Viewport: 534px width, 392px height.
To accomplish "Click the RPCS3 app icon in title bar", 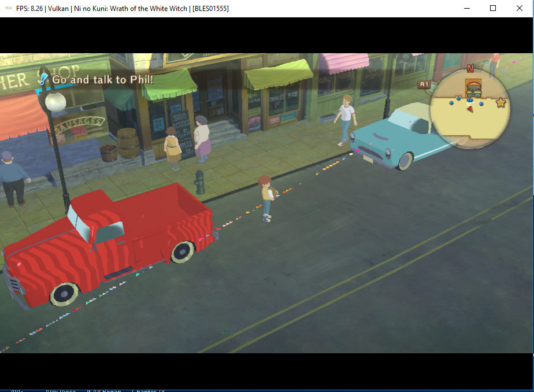I will tap(8, 8).
